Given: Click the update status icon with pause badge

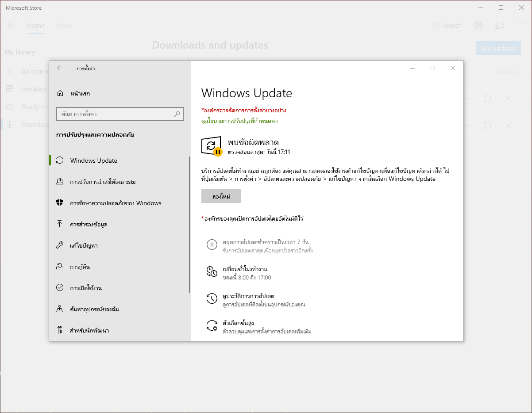Looking at the screenshot, I should [x=212, y=146].
